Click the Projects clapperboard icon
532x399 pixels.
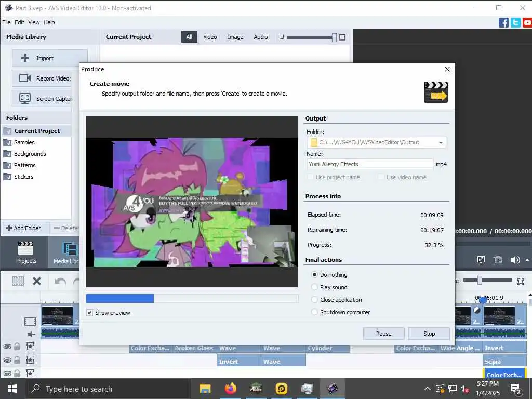pyautogui.click(x=26, y=248)
